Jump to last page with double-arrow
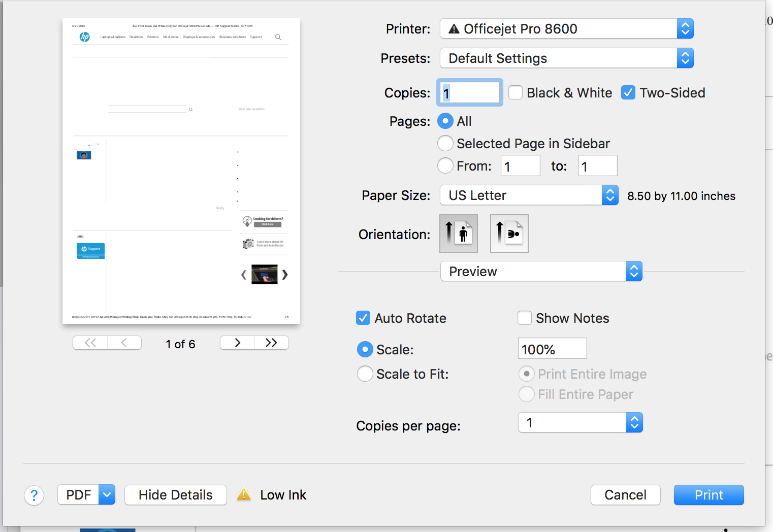 click(271, 343)
